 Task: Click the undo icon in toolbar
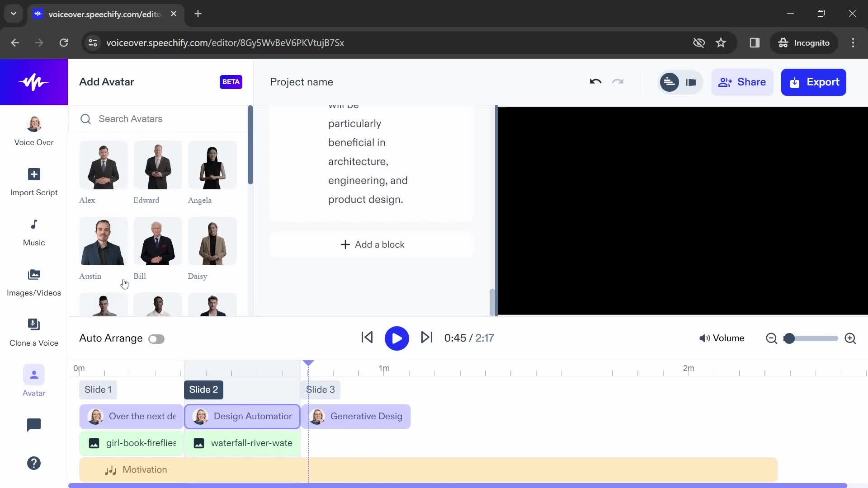pyautogui.click(x=595, y=82)
